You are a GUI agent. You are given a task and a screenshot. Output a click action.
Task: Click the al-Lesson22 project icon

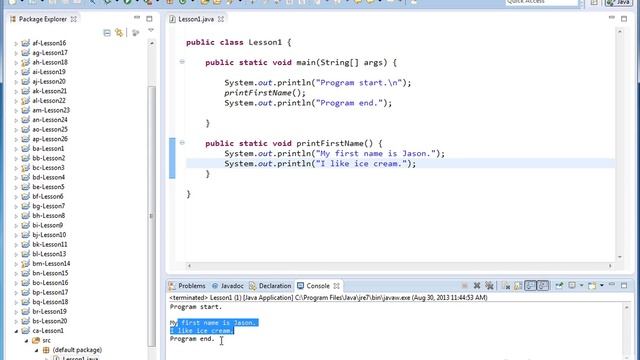point(25,100)
